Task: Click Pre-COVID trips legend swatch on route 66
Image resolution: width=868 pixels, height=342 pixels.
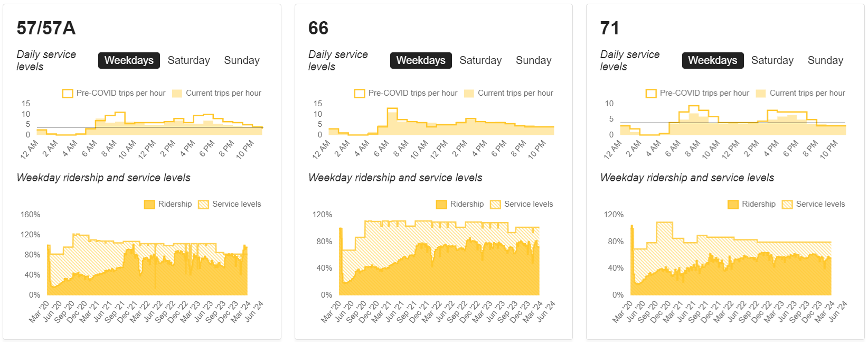Action: click(x=360, y=94)
